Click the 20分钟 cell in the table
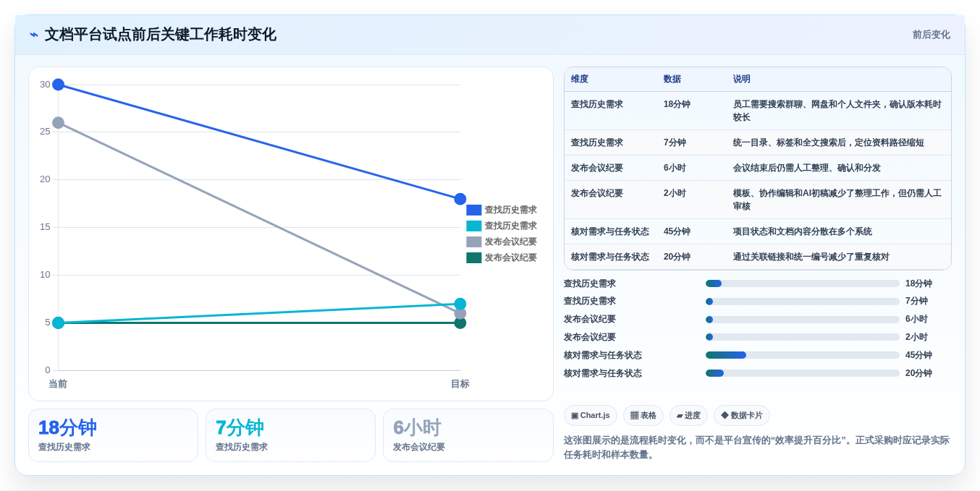 677,257
